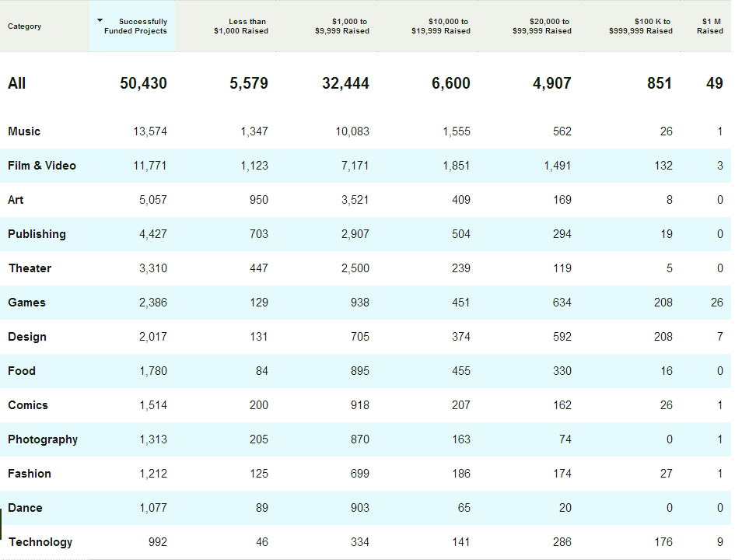Viewport: 735px width, 560px height.
Task: Select the Art category row label
Action: tap(16, 200)
